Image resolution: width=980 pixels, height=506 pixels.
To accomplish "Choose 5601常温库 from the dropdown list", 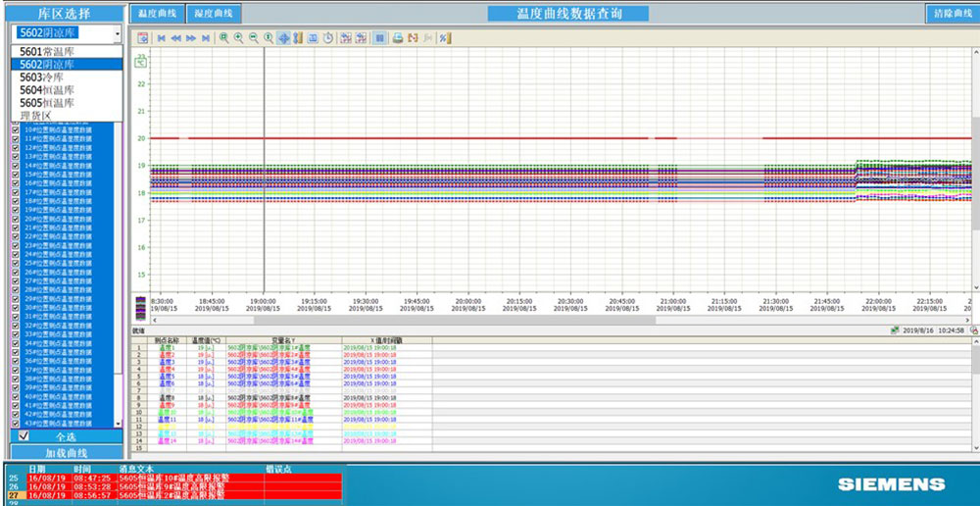I will tap(67, 52).
